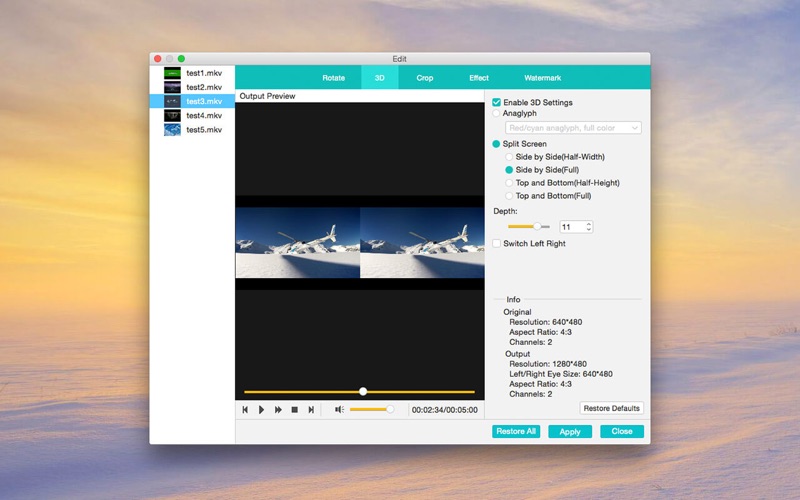Click the depth value field showing 11
The height and width of the screenshot is (500, 800).
coord(572,227)
